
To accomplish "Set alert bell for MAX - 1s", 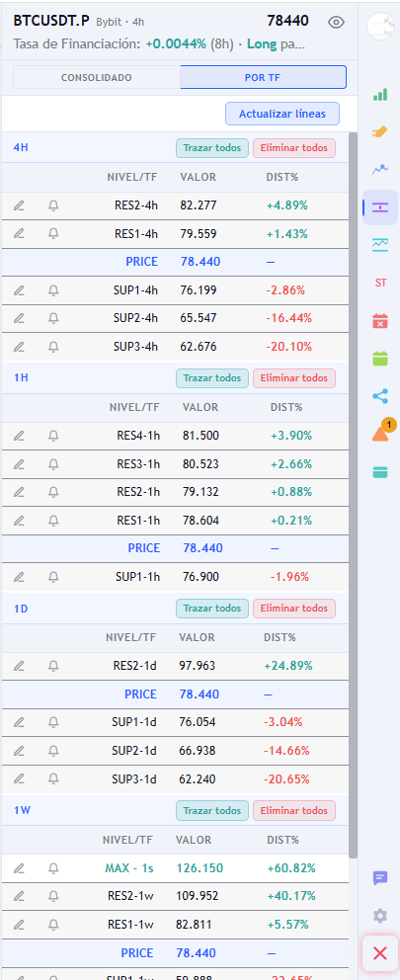I will tap(53, 868).
